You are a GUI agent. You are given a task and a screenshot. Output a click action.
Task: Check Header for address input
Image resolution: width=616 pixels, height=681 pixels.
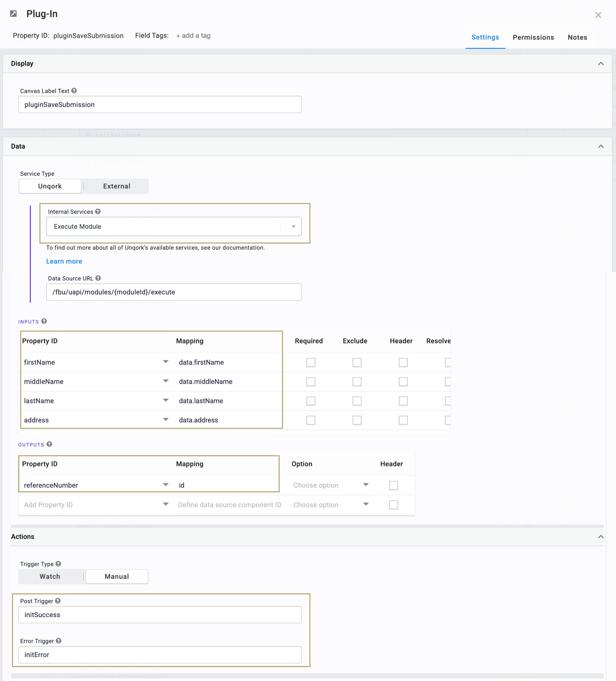click(403, 420)
